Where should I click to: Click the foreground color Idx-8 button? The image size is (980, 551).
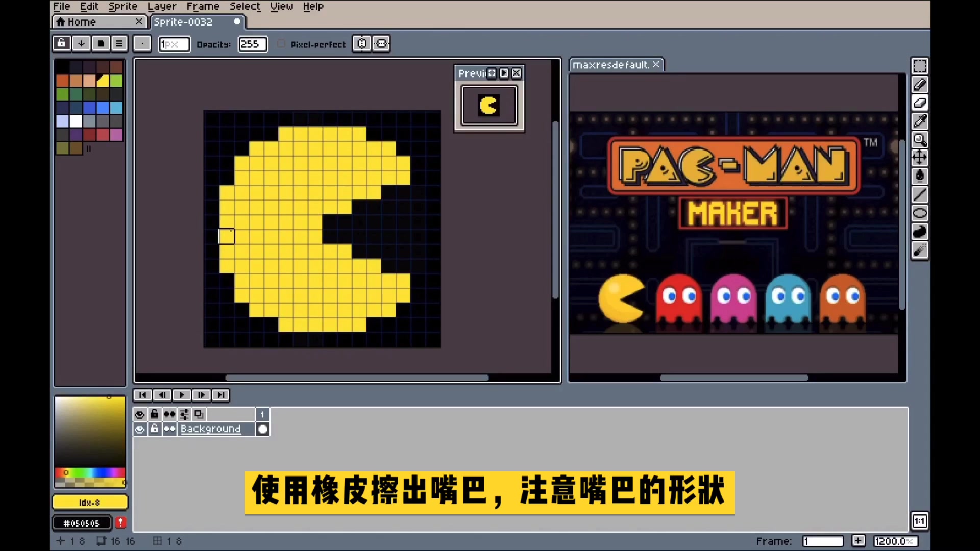90,502
